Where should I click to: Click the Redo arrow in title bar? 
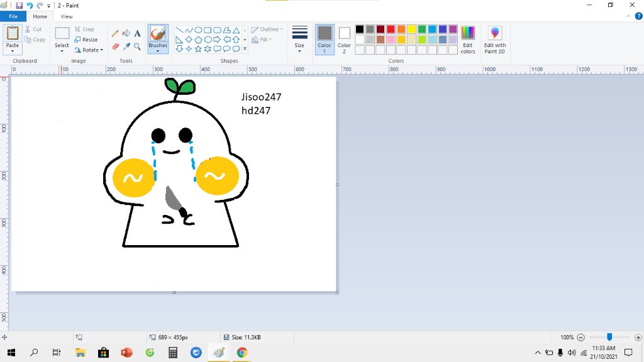pyautogui.click(x=40, y=5)
